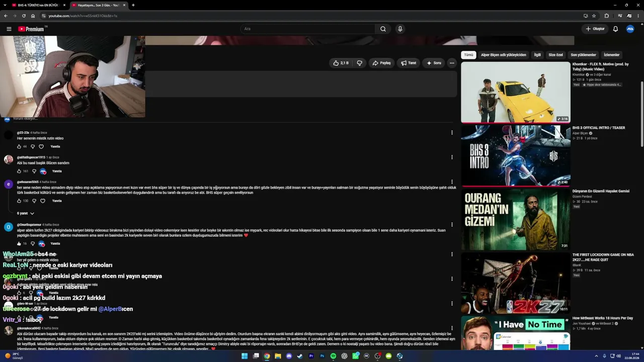This screenshot has height=362, width=644.
Task: Open the BHS 3 OFFICIAL INTRO thumbnail
Action: (516, 155)
